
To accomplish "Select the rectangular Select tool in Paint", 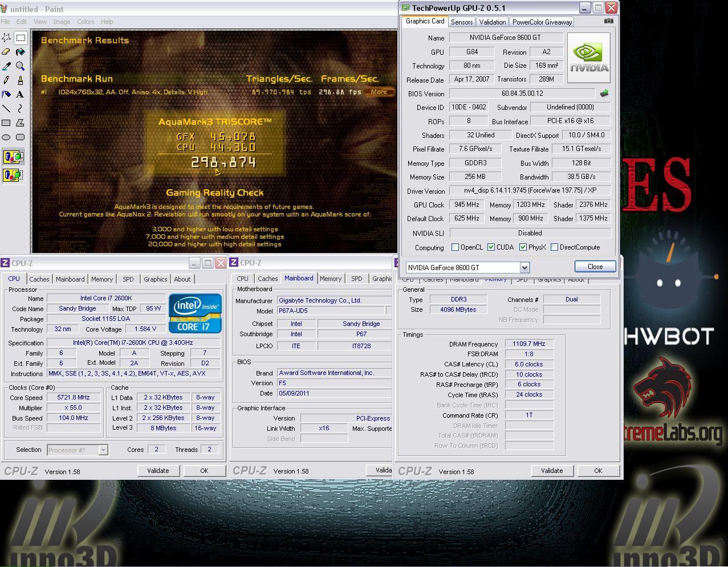I will [x=21, y=38].
